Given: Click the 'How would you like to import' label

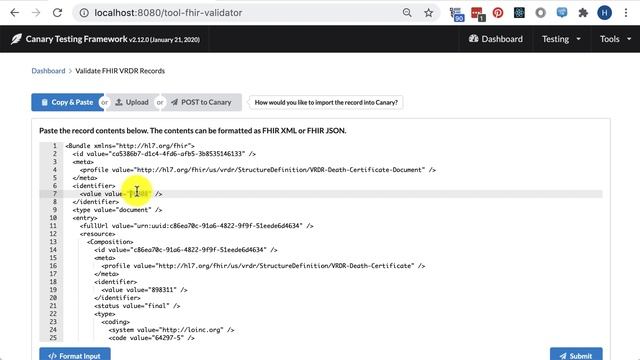Looking at the screenshot, I should pos(326,102).
